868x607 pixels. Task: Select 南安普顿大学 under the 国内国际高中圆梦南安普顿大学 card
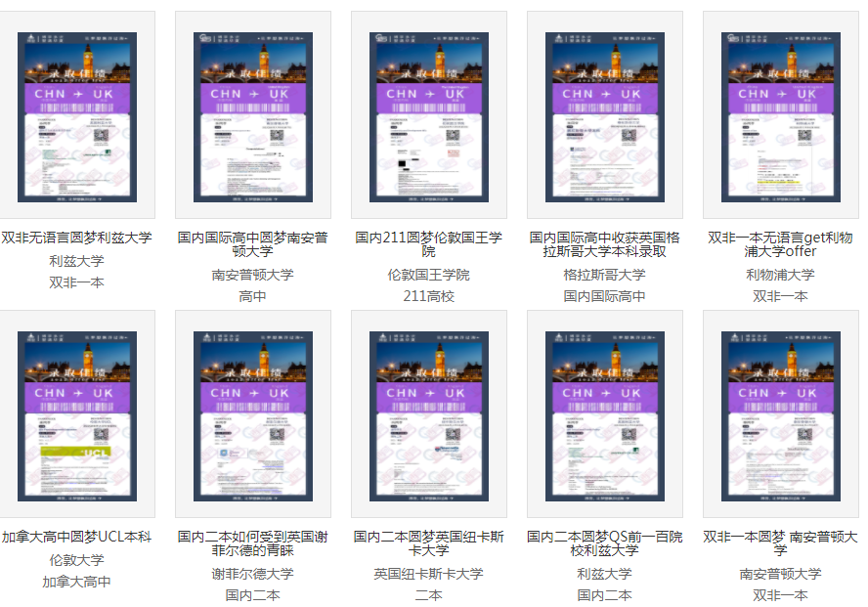(x=253, y=275)
